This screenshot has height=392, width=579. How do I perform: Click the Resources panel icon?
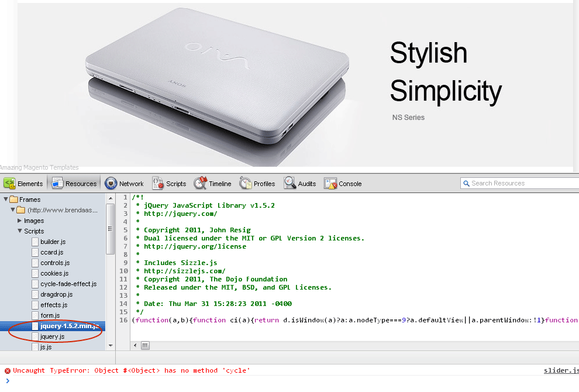pos(57,183)
